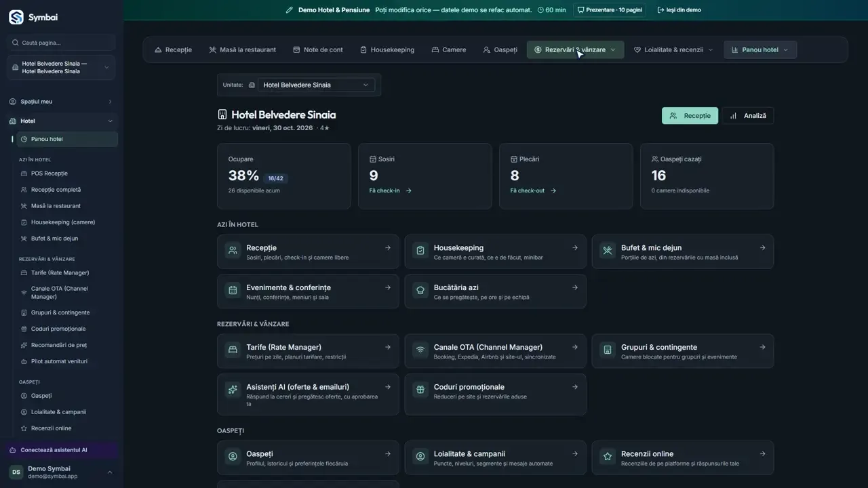This screenshot has width=868, height=488.
Task: Click the Canale OTA card wifi icon
Action: point(420,350)
